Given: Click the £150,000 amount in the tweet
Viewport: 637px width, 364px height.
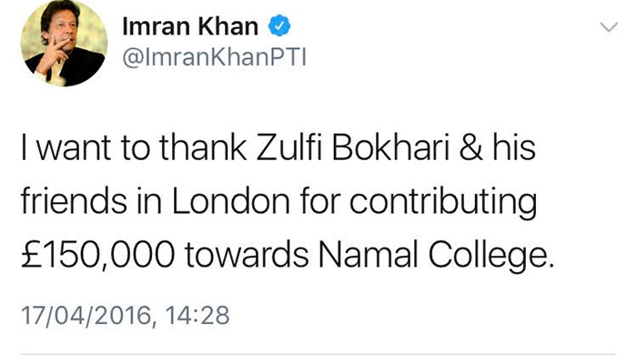Looking at the screenshot, I should [x=98, y=256].
